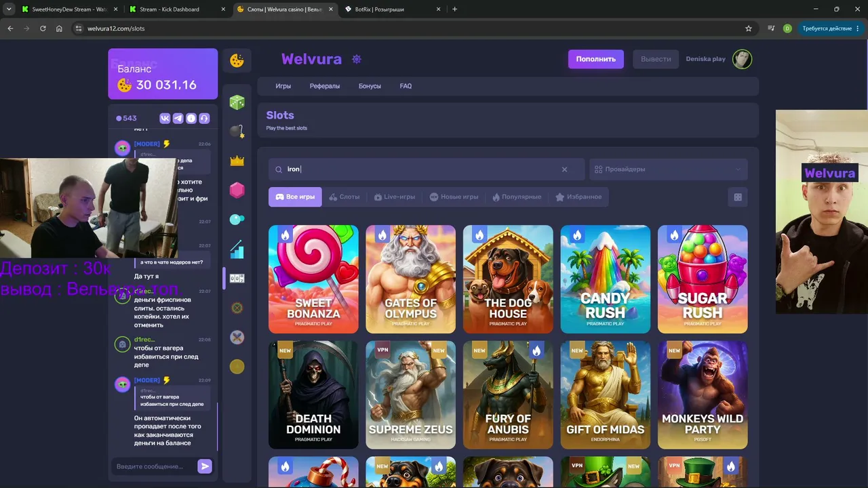
Task: Click the 543 online users counter
Action: click(x=126, y=118)
